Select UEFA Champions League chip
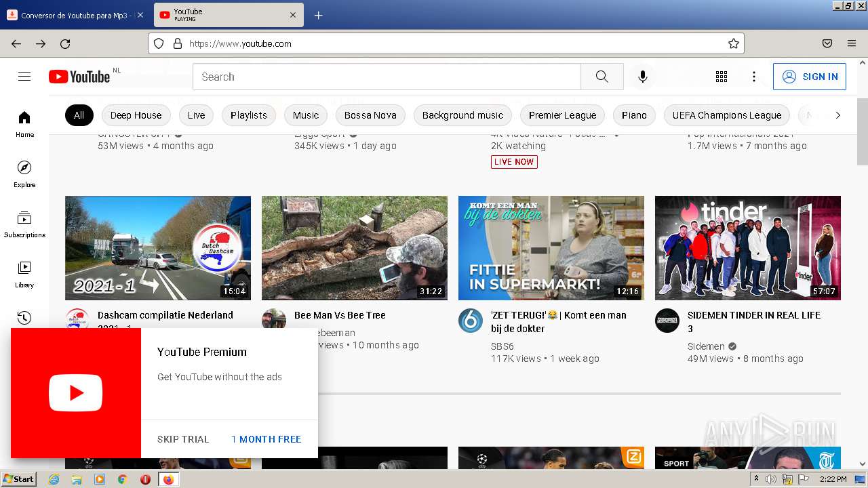 click(726, 115)
